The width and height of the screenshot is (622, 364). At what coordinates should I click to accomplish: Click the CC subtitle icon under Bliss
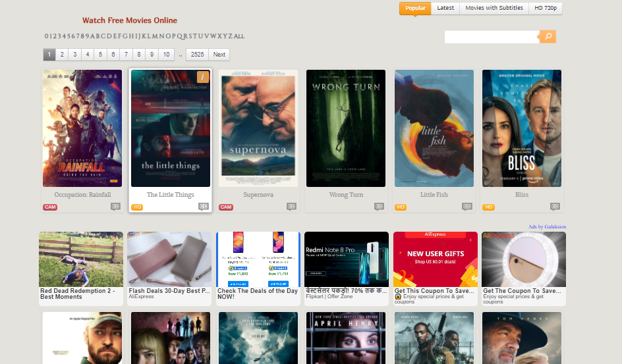[555, 207]
